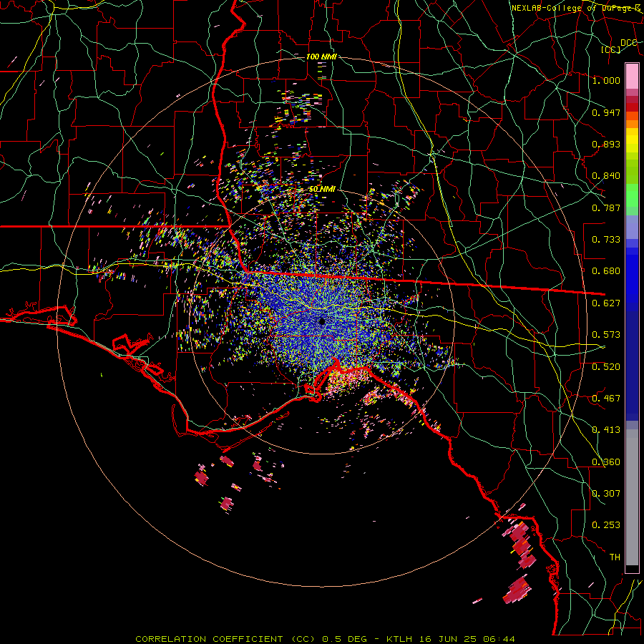Click the 0.787 scale value
Viewport: 644px width, 644px height.
[x=606, y=208]
